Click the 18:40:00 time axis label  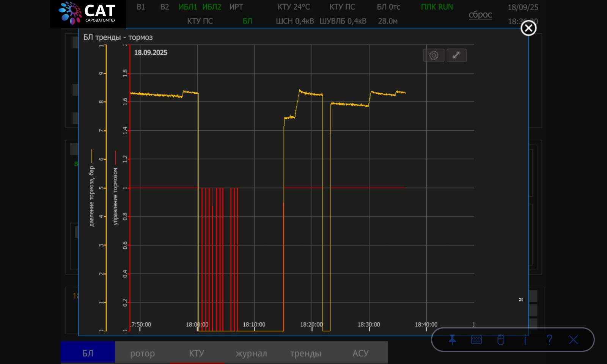point(426,325)
